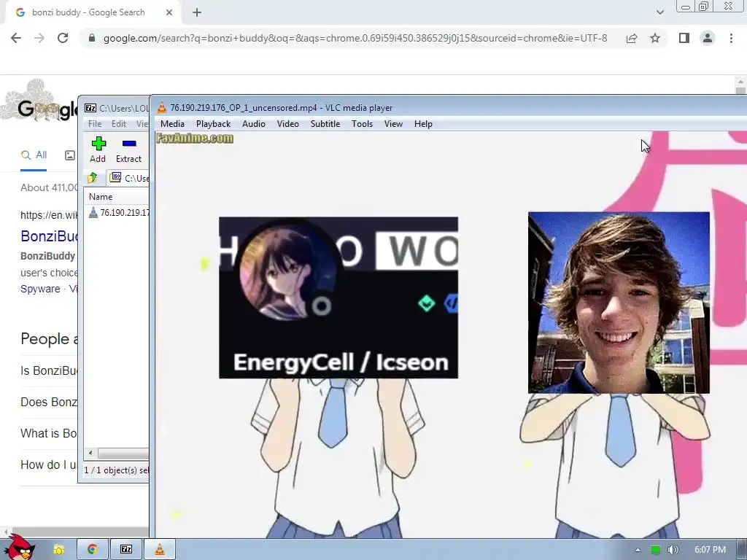The width and height of the screenshot is (747, 560).
Task: Open VLC Video menu
Action: pyautogui.click(x=287, y=124)
